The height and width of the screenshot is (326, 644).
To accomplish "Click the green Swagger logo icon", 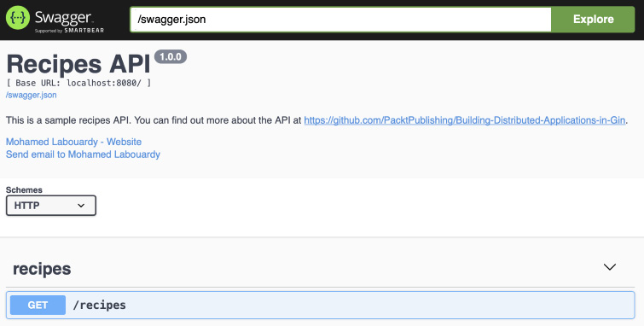I will pyautogui.click(x=18, y=18).
